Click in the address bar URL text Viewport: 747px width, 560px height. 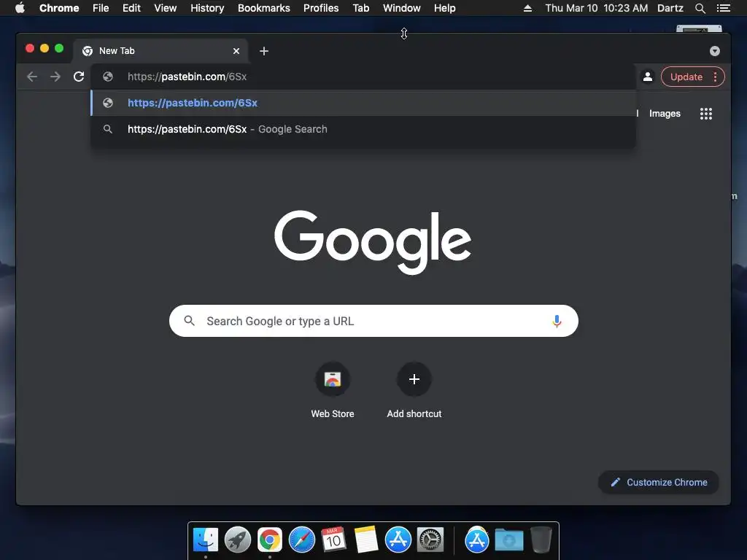187,77
